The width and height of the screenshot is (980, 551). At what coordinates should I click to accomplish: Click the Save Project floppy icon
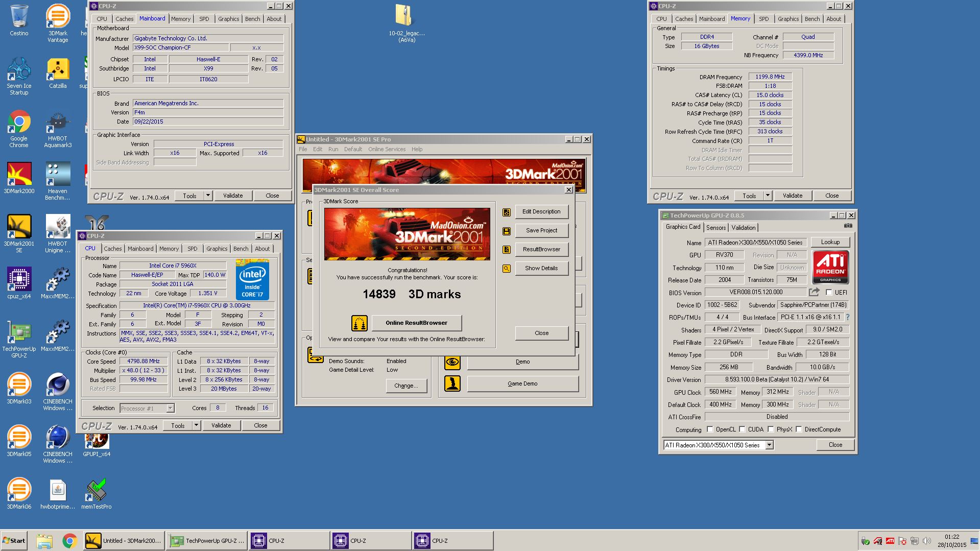pyautogui.click(x=507, y=231)
